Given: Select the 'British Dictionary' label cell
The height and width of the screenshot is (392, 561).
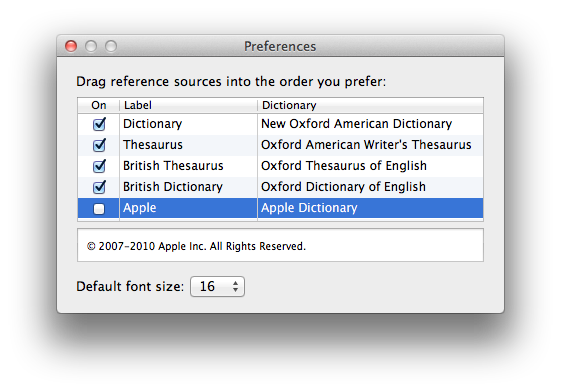Looking at the screenshot, I should click(188, 187).
